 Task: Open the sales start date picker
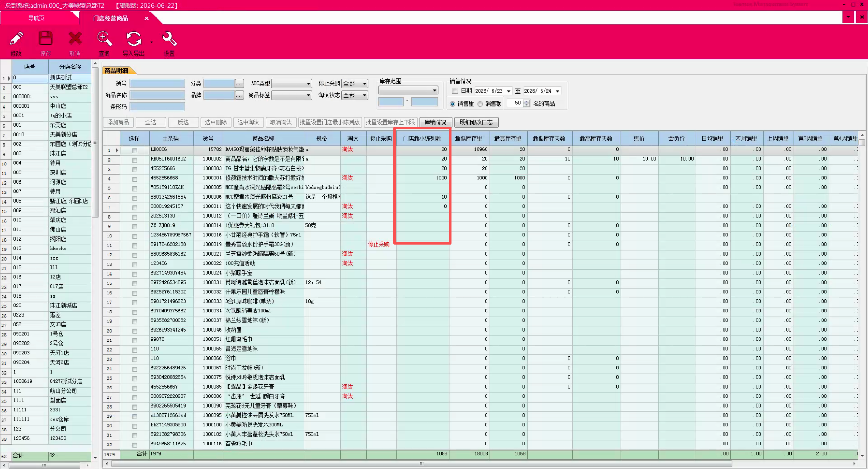[x=508, y=91]
